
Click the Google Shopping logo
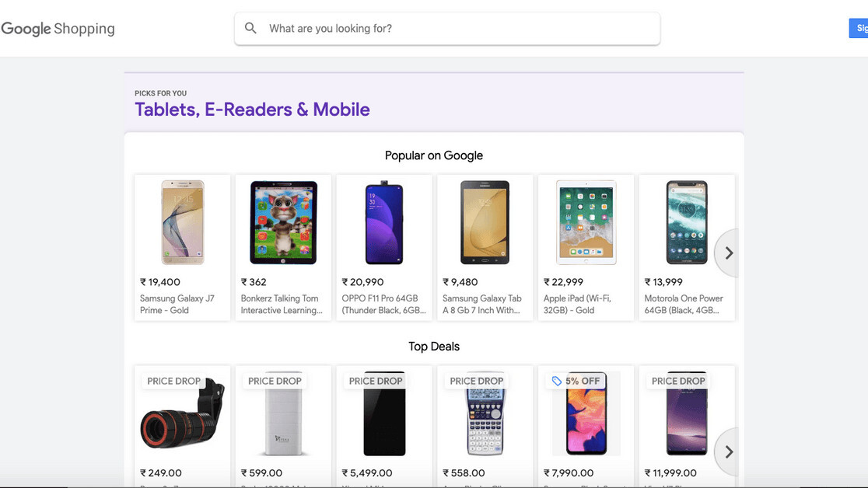58,29
